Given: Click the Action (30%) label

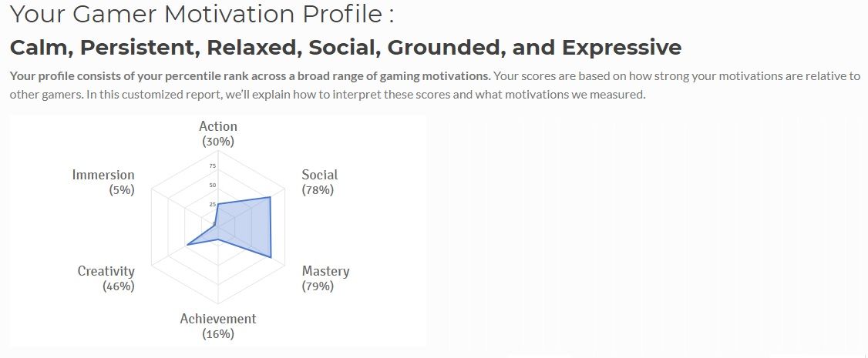Looking at the screenshot, I should point(218,134).
